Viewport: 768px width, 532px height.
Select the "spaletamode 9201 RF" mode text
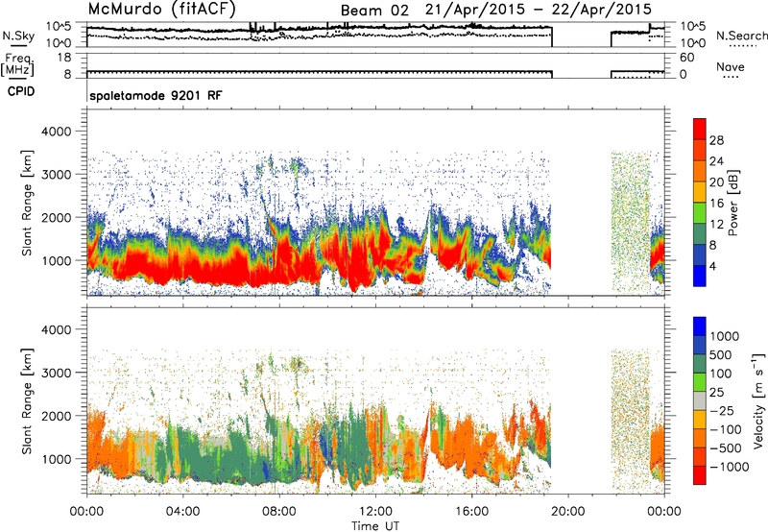(x=156, y=95)
